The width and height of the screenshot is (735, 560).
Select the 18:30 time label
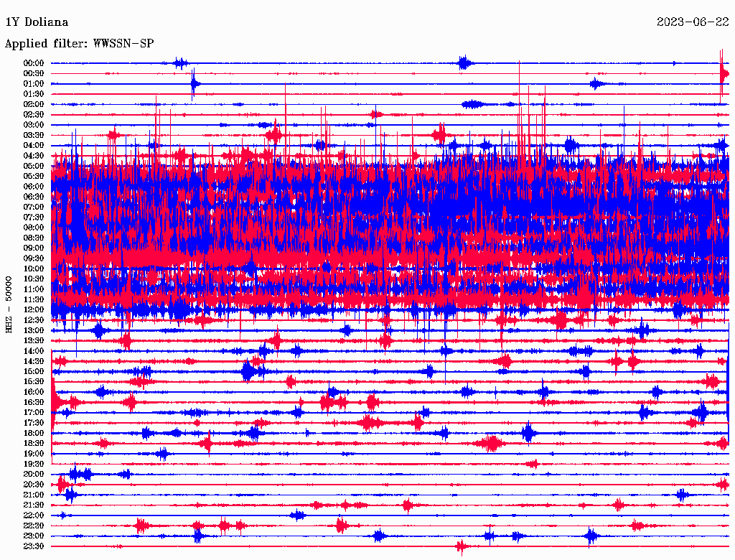pos(34,444)
